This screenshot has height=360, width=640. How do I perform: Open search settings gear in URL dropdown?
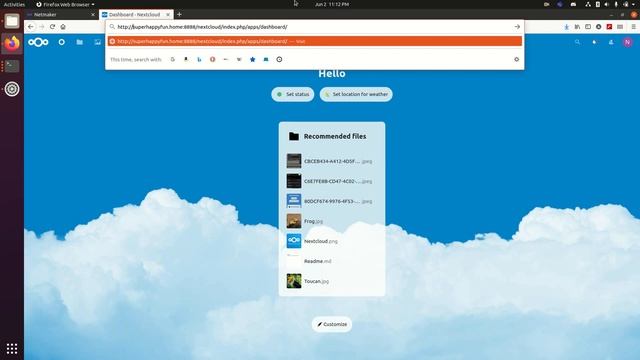(516, 59)
